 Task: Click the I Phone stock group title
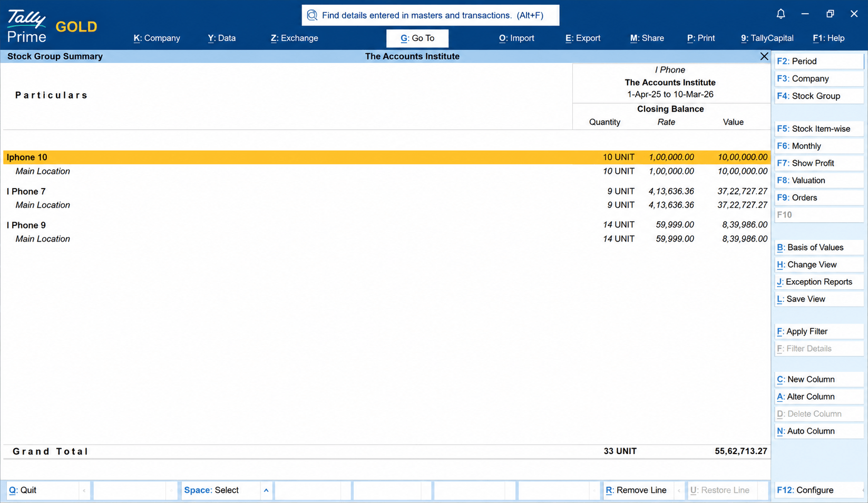pyautogui.click(x=670, y=70)
